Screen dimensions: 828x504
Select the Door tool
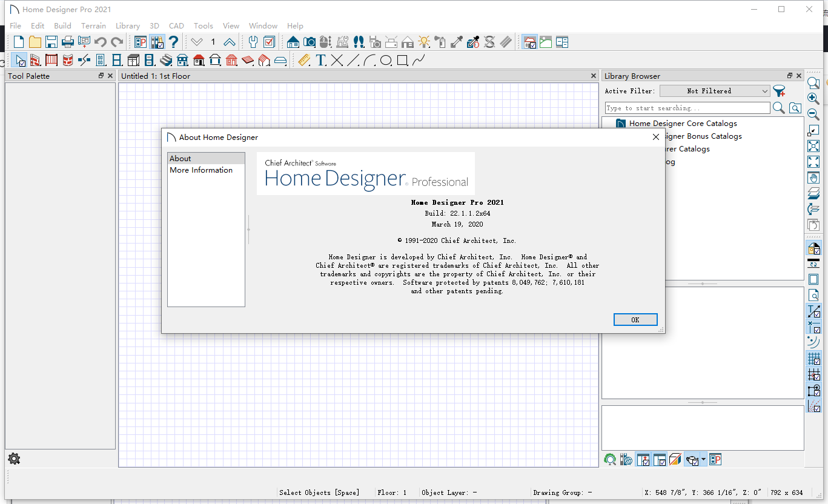tap(101, 60)
